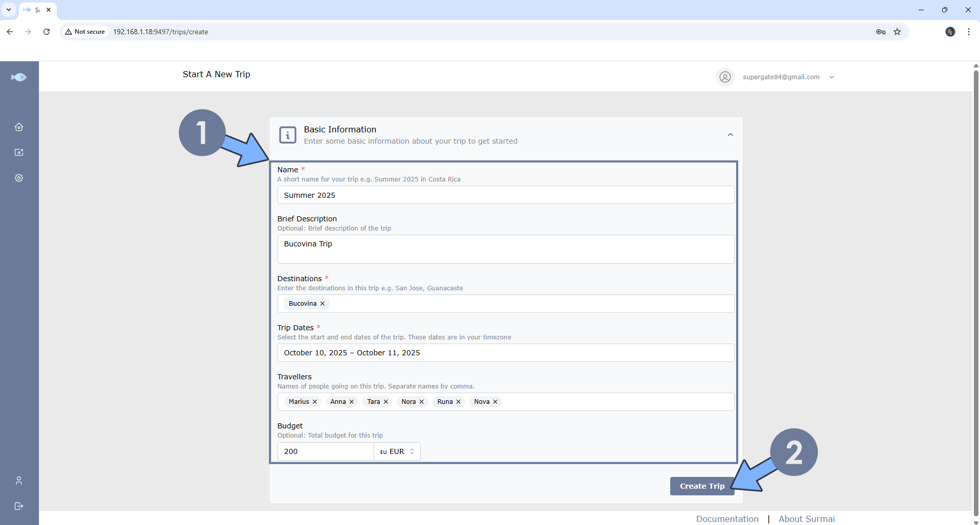Image resolution: width=980 pixels, height=525 pixels.
Task: Remove the Bucovina destination tag
Action: (323, 304)
